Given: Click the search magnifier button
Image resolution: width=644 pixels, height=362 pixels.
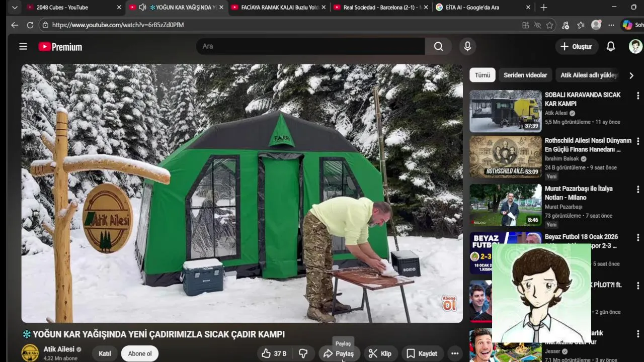Looking at the screenshot, I should (x=438, y=46).
